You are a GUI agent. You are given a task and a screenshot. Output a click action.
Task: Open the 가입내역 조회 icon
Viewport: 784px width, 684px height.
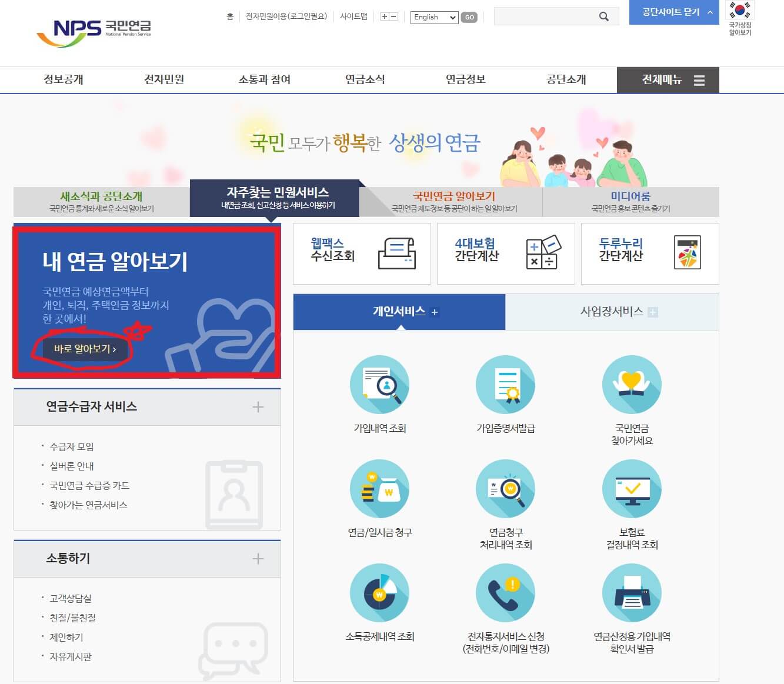[x=379, y=384]
